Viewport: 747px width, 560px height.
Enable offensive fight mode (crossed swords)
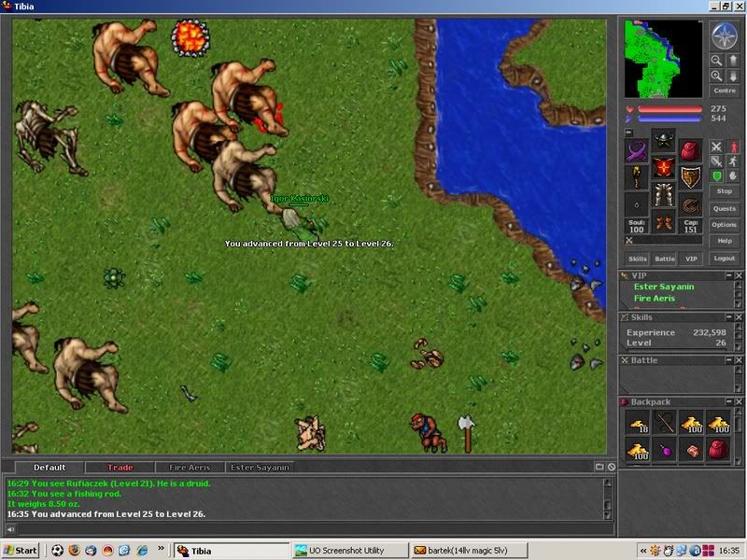[x=716, y=147]
